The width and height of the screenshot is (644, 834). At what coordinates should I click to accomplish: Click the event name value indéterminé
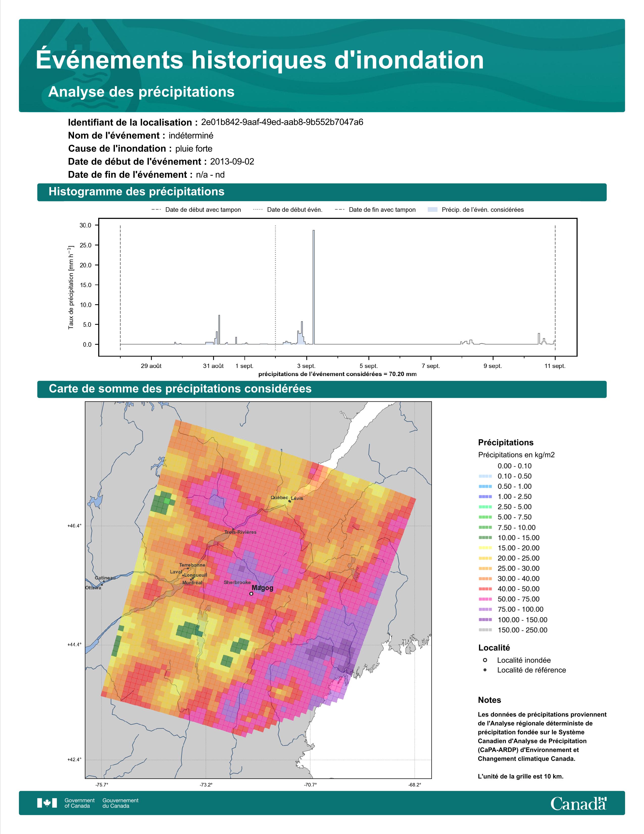[191, 135]
